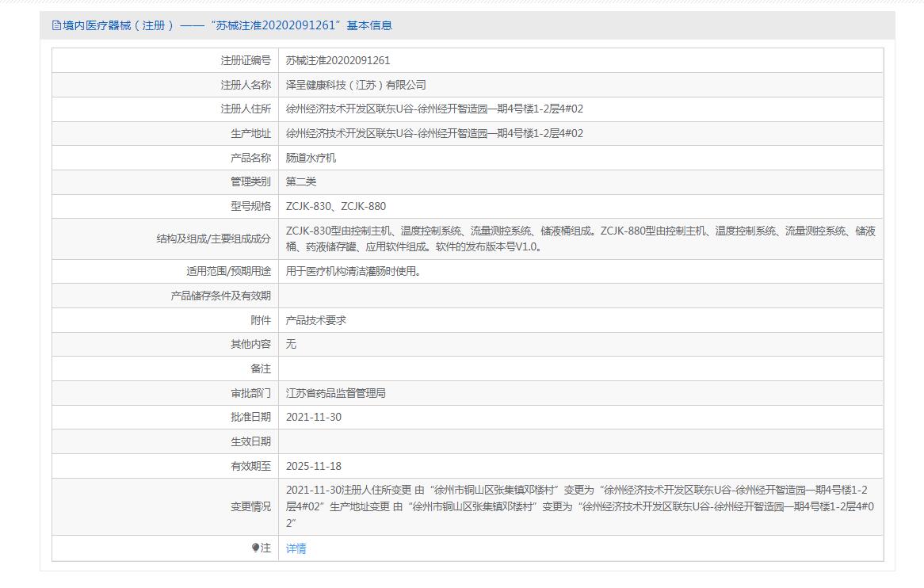Click approval date 2021-11-30
This screenshot has height=588, width=924.
click(x=313, y=417)
